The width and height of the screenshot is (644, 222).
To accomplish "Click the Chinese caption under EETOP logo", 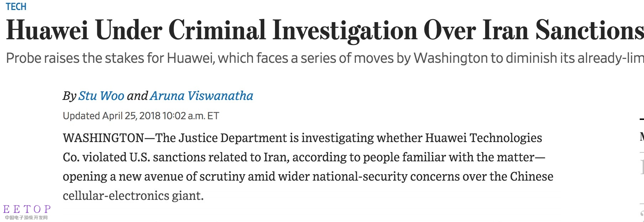I will tap(26, 217).
